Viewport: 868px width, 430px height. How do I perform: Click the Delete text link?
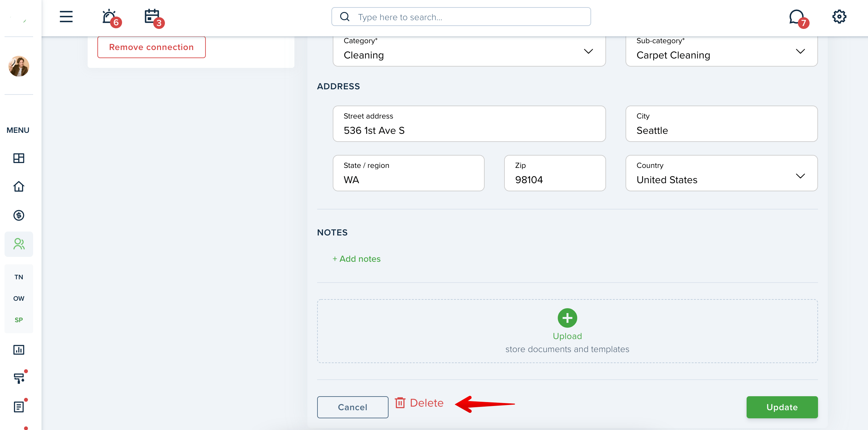tap(426, 403)
